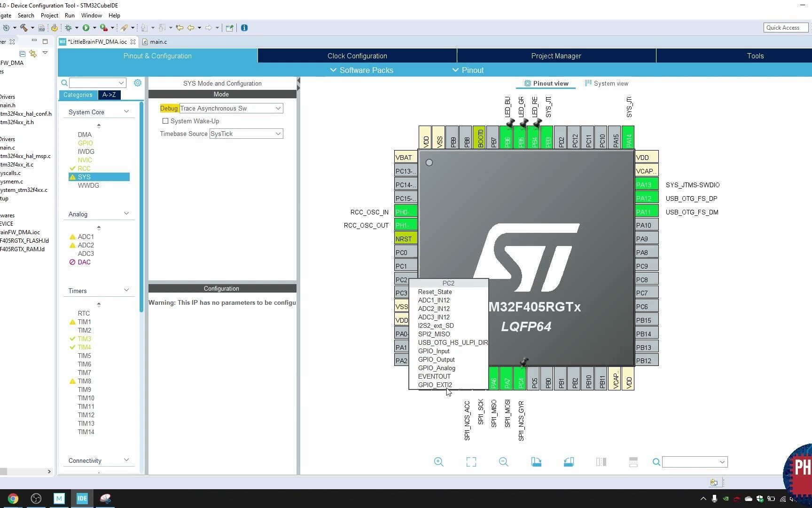This screenshot has height=508, width=812.
Task: Select DMA in System Core list
Action: coord(85,135)
